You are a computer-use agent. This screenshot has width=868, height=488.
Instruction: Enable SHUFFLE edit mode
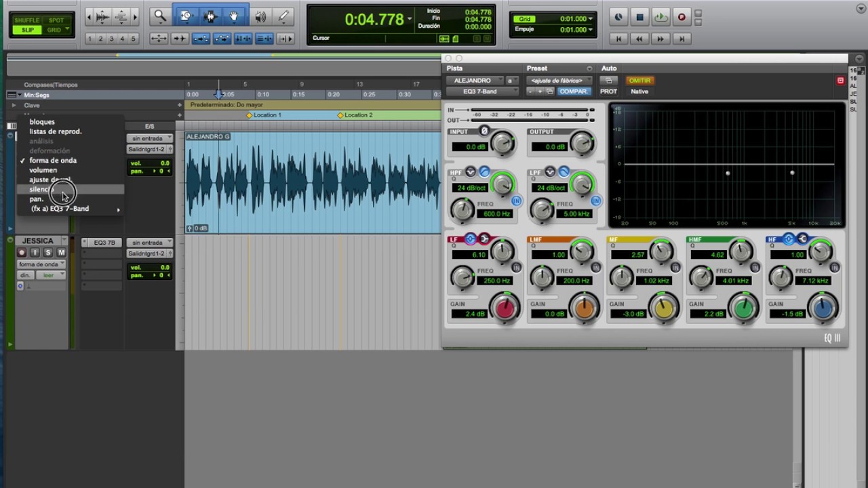(x=27, y=21)
